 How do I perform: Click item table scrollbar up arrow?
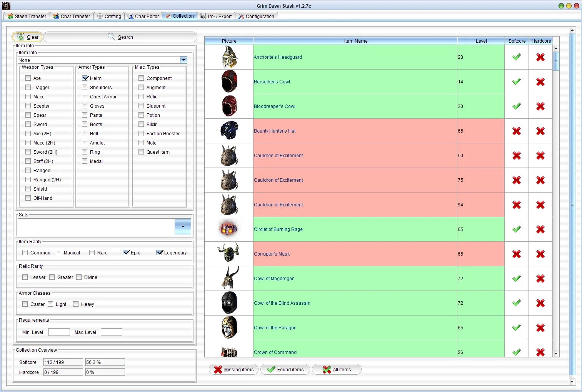pos(556,48)
